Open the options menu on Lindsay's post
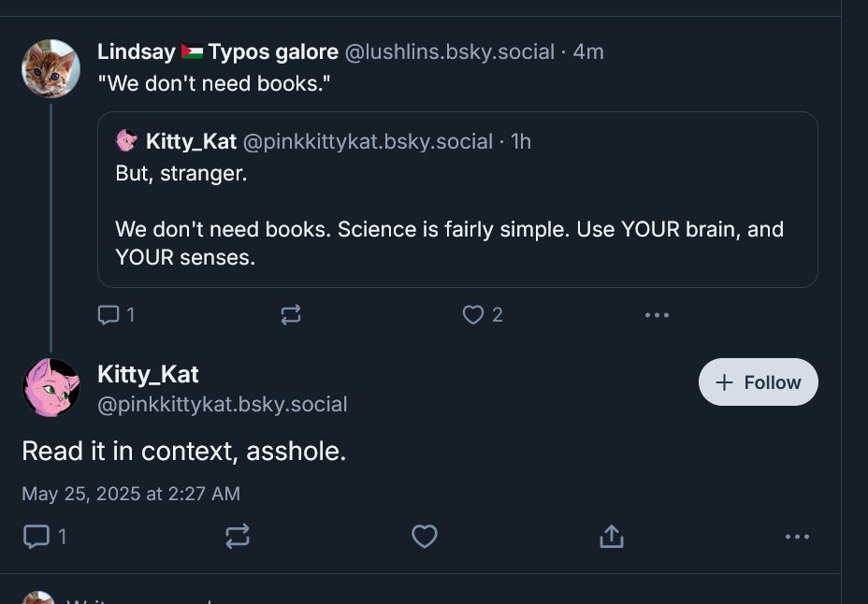The width and height of the screenshot is (868, 604). 657,314
